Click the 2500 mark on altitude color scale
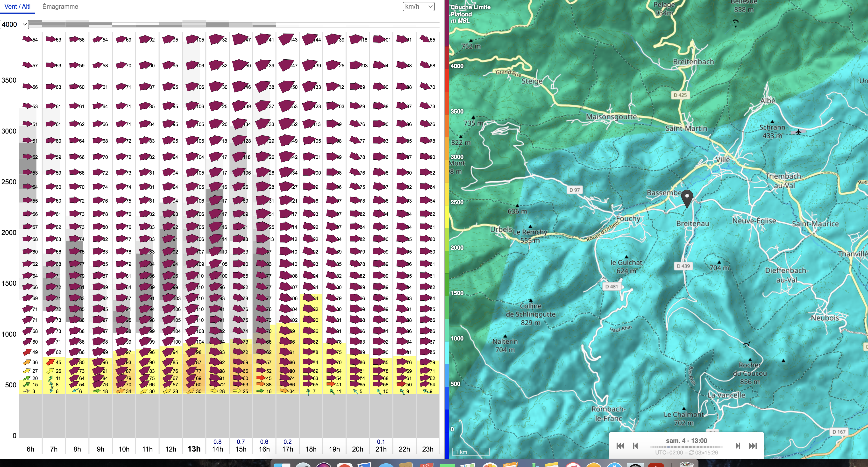This screenshot has width=868, height=467. click(x=457, y=202)
